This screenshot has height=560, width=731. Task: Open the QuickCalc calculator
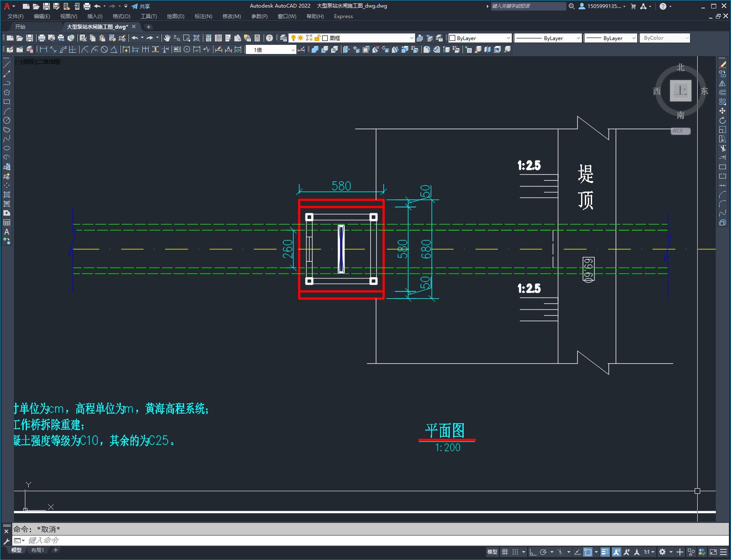(257, 38)
